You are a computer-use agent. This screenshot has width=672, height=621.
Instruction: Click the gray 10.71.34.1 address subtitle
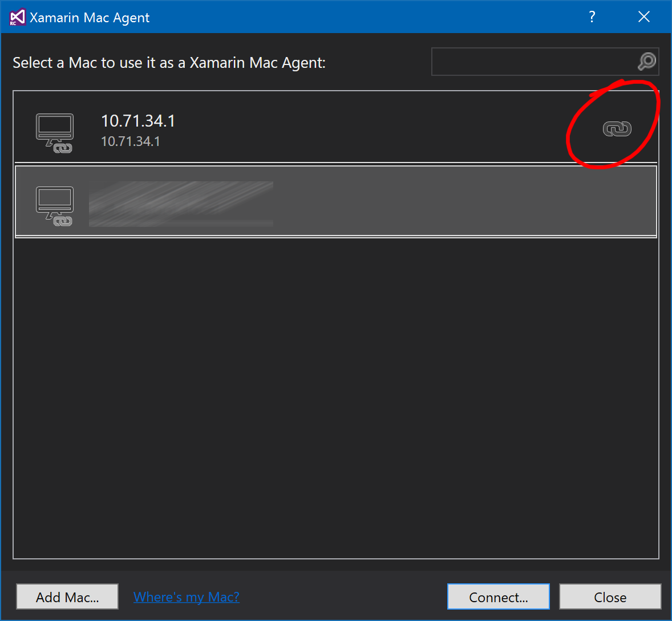pos(131,141)
